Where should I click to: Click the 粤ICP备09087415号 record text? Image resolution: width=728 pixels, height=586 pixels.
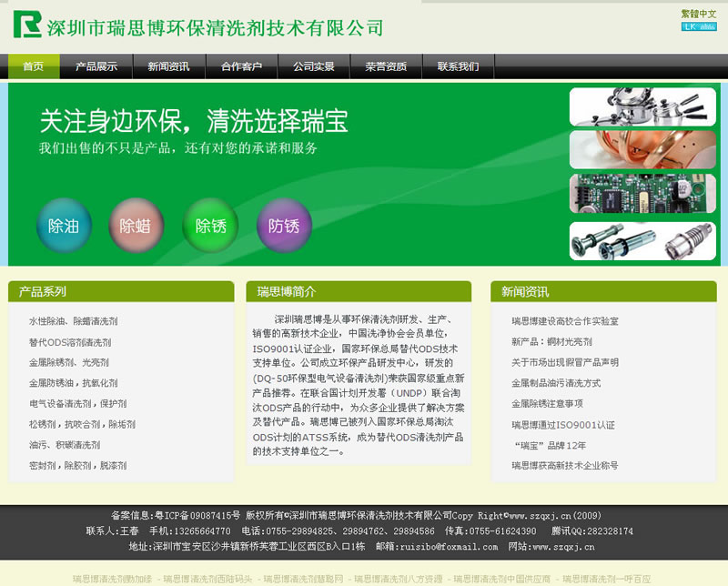tap(197, 515)
